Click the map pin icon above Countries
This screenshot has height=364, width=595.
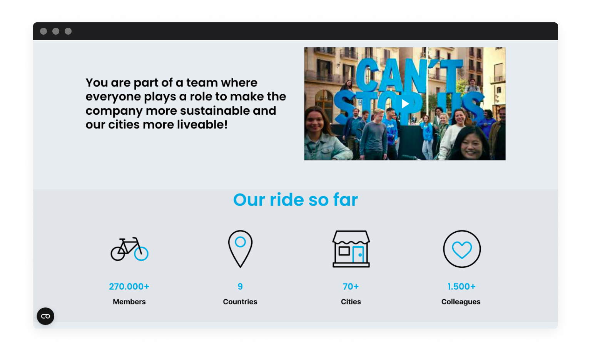point(240,249)
